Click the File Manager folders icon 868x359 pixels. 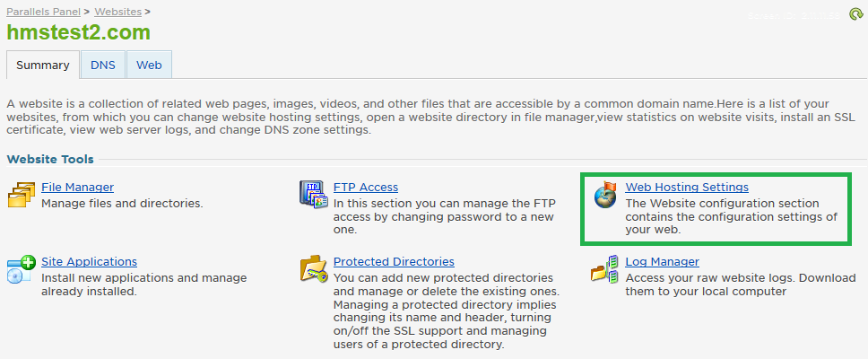tap(22, 195)
